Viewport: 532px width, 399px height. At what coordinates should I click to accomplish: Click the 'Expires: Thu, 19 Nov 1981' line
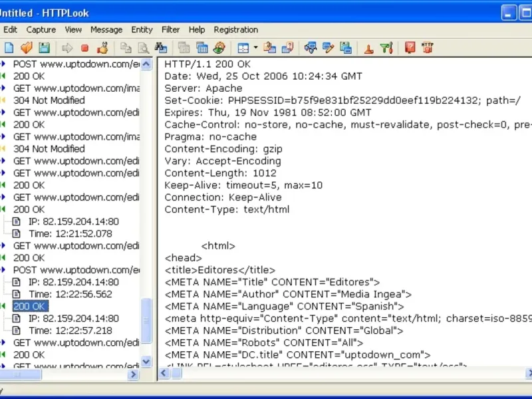point(268,112)
